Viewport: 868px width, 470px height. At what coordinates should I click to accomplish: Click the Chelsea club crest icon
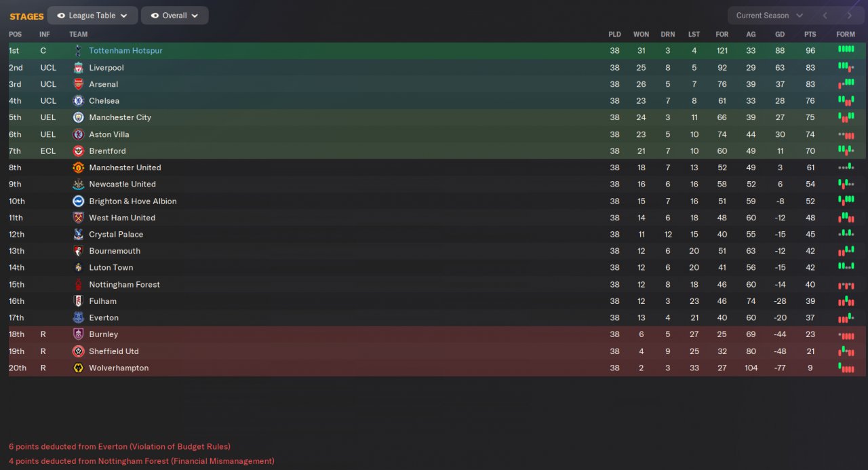[78, 101]
